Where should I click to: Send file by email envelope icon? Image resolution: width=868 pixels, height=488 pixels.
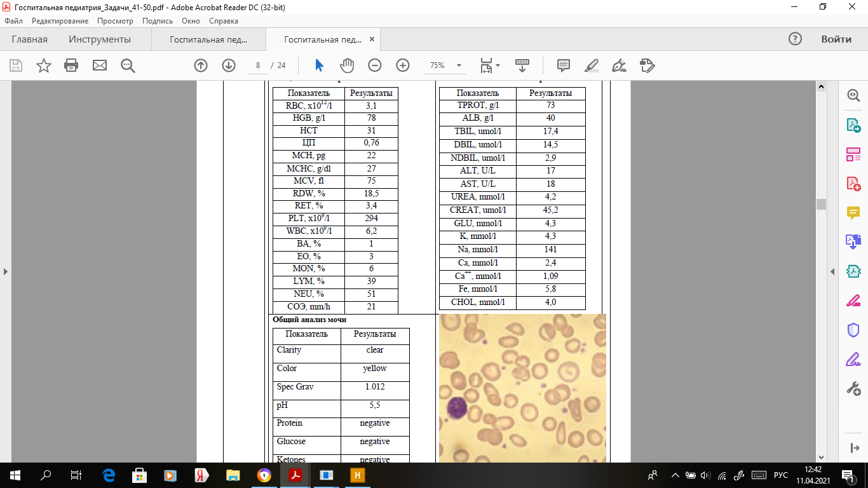coord(100,65)
